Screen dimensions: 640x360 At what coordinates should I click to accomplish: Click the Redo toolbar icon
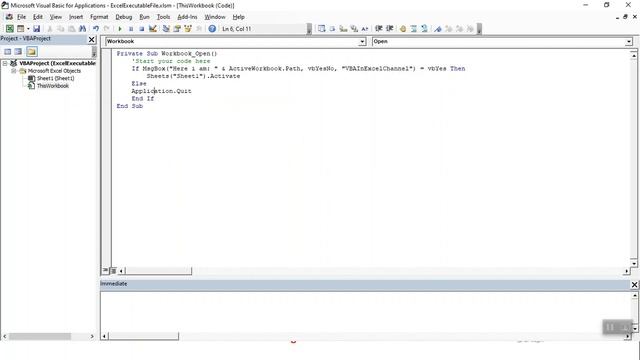[107, 29]
